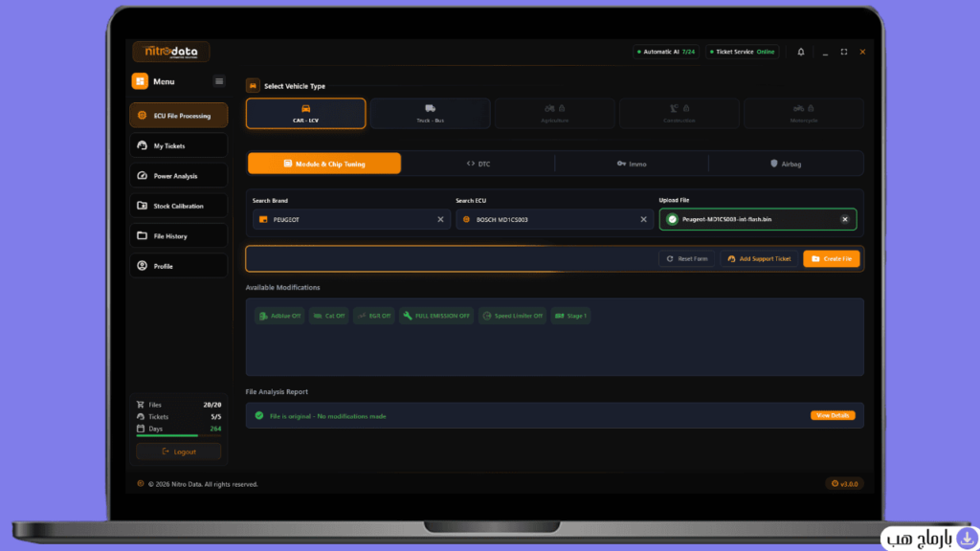Viewport: 980px width, 551px height.
Task: Click the green check icon in File Analysis Report
Action: pyautogui.click(x=258, y=415)
